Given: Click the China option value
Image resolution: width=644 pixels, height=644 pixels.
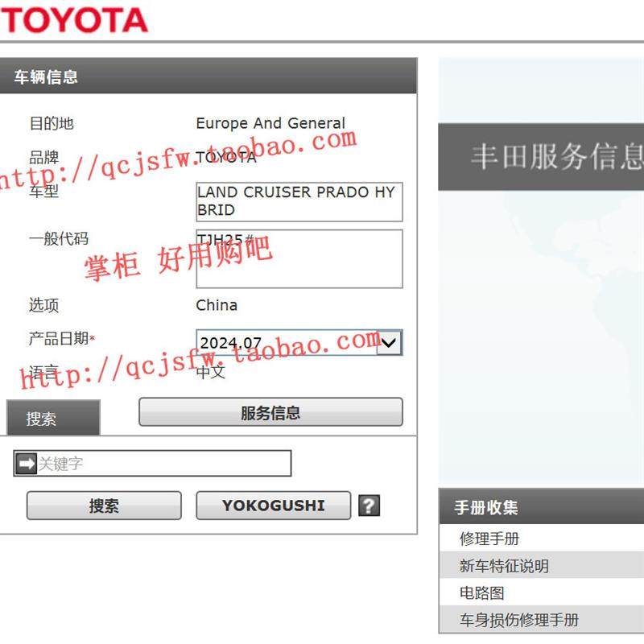Looking at the screenshot, I should pyautogui.click(x=217, y=305).
